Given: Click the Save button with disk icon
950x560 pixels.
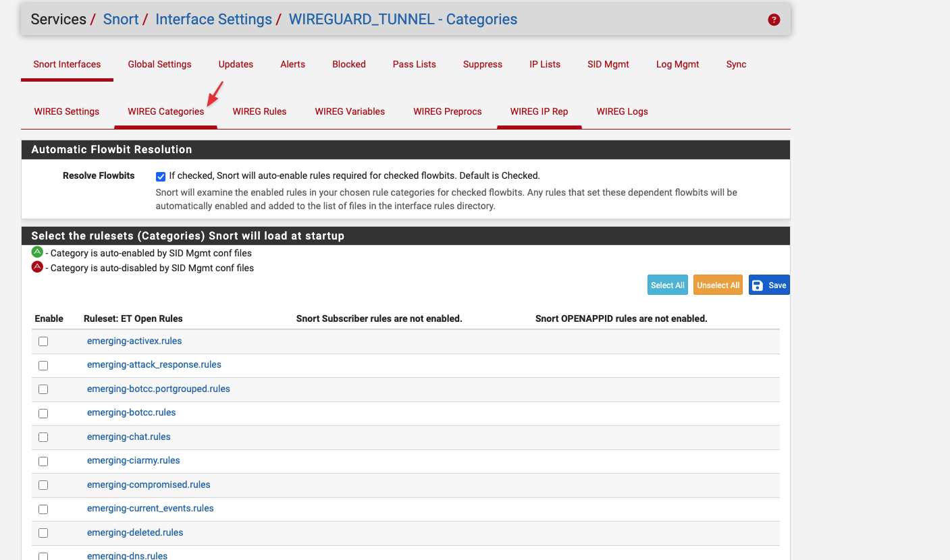Looking at the screenshot, I should point(768,285).
